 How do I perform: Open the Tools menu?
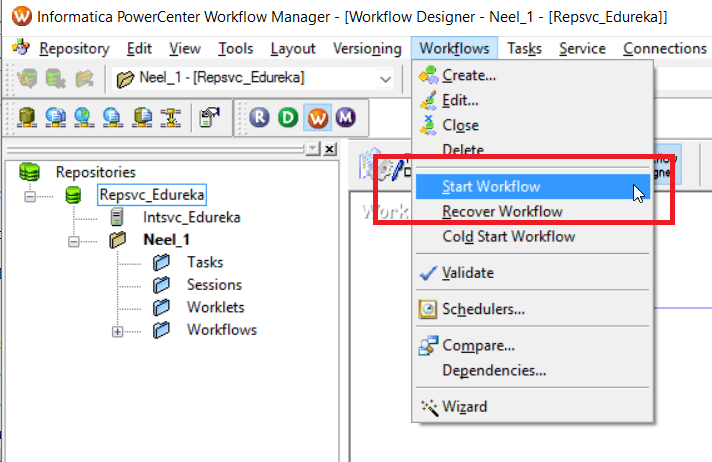pos(235,48)
